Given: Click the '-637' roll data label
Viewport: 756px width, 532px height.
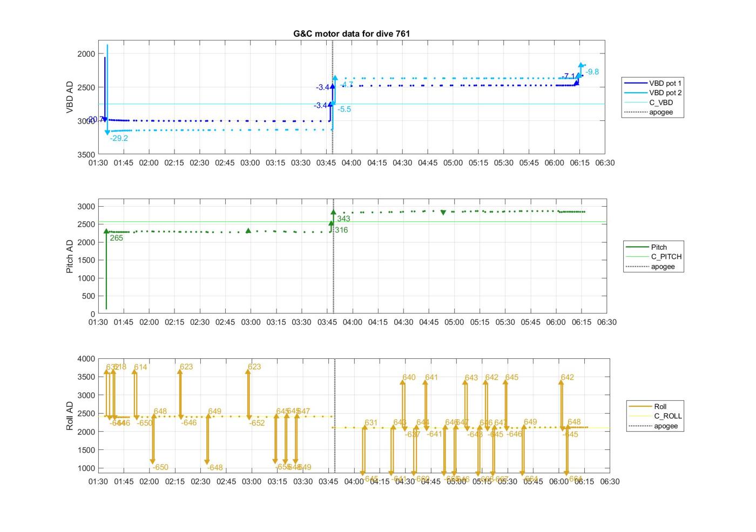Looking at the screenshot, I should point(413,434).
